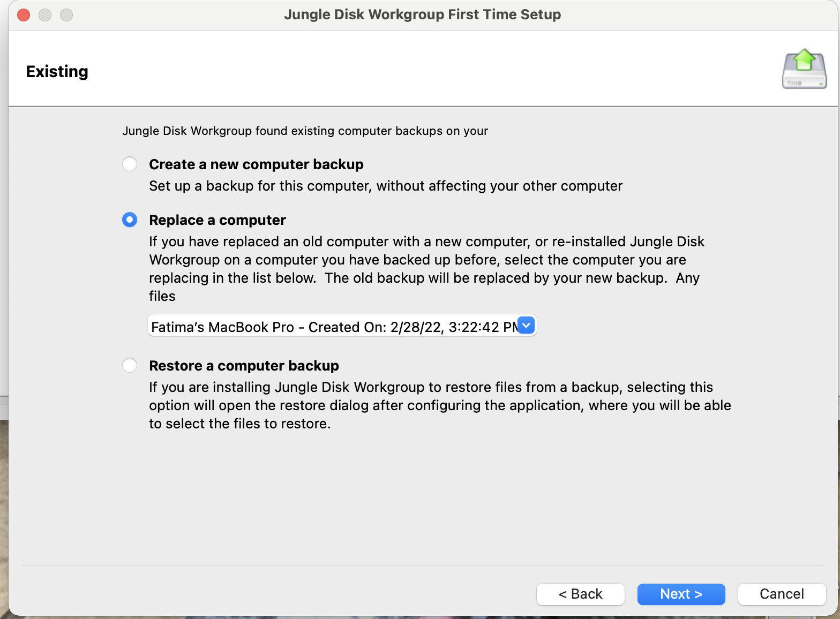Click the green zoom window button

[66, 15]
